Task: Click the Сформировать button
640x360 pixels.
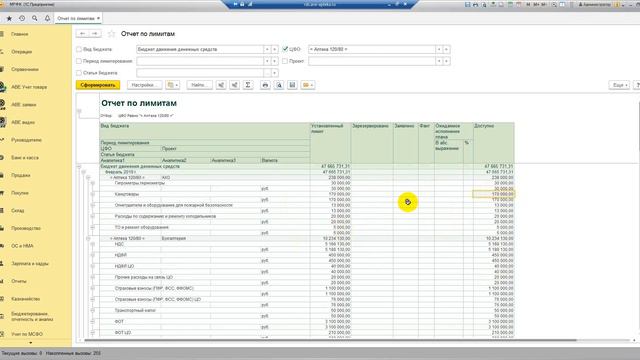Action: point(98,85)
